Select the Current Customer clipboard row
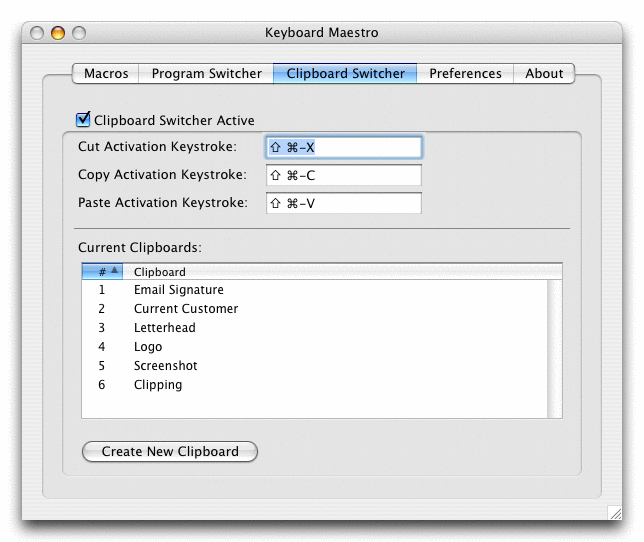Image resolution: width=644 pixels, height=542 pixels. (315, 309)
